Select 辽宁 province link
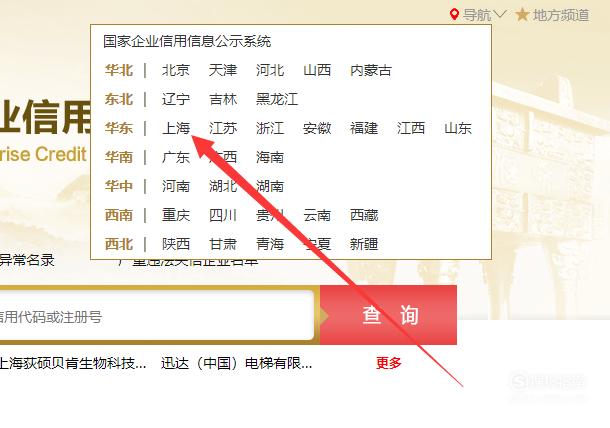The image size is (610, 428). point(176,99)
